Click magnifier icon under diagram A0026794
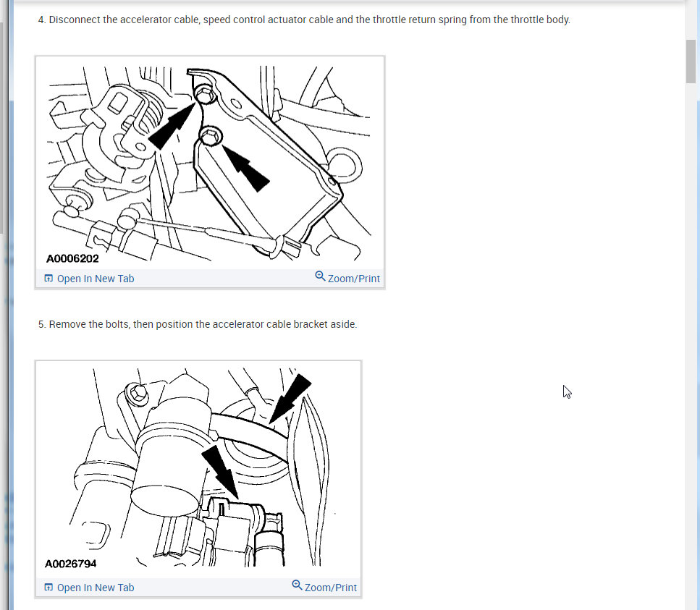The image size is (700, 610). [296, 585]
